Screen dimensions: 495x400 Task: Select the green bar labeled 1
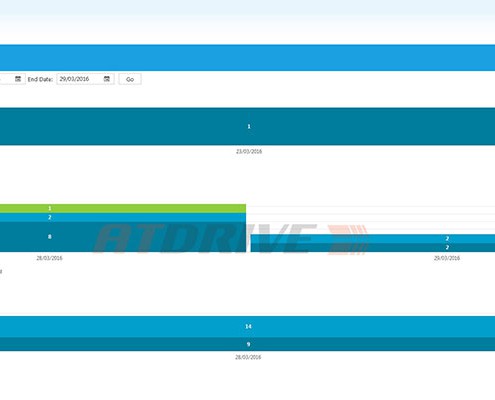click(123, 208)
